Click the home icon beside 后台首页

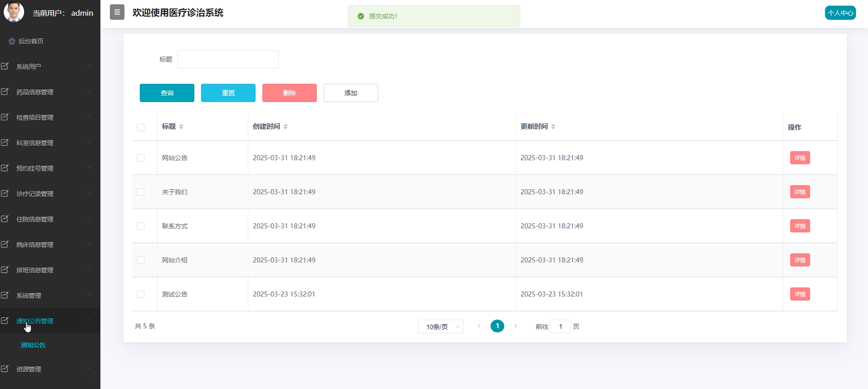[x=12, y=41]
